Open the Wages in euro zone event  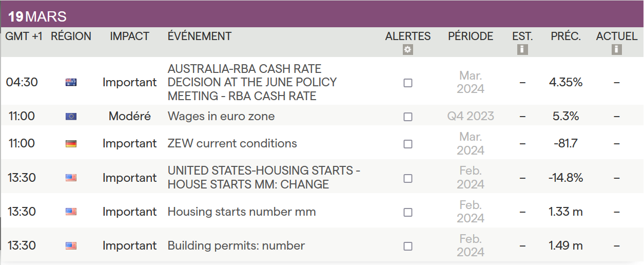tap(221, 117)
